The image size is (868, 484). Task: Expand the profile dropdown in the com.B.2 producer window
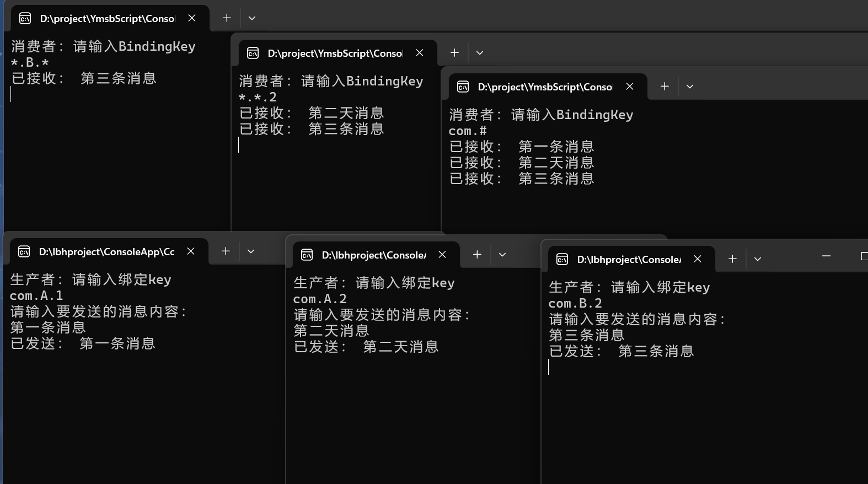click(x=758, y=259)
